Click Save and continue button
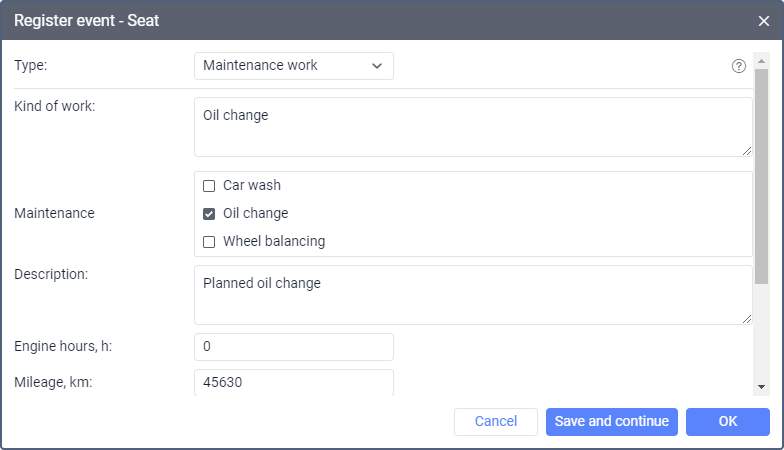This screenshot has width=784, height=450. (x=612, y=421)
